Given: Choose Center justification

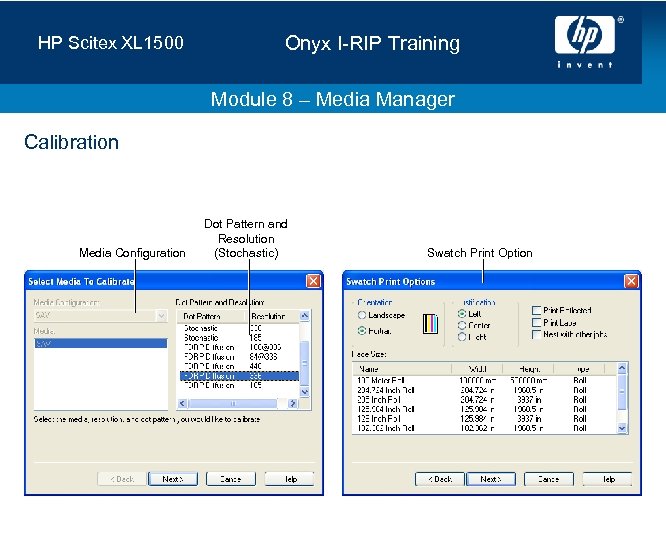Looking at the screenshot, I should (462, 325).
